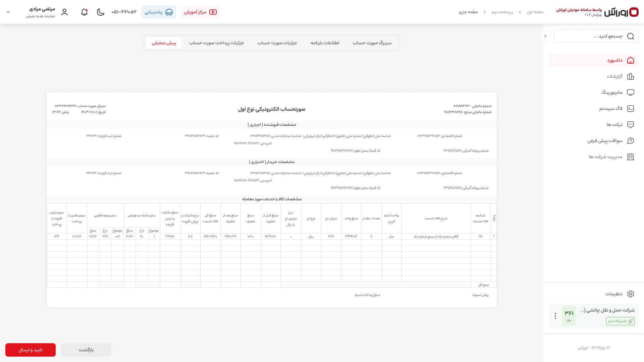The width and height of the screenshot is (644, 362).
Task: Click the گزارشات chart icon
Action: 631,76
